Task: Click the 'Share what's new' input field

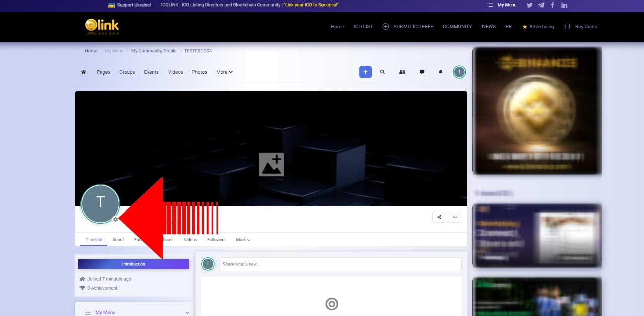Action: click(340, 264)
